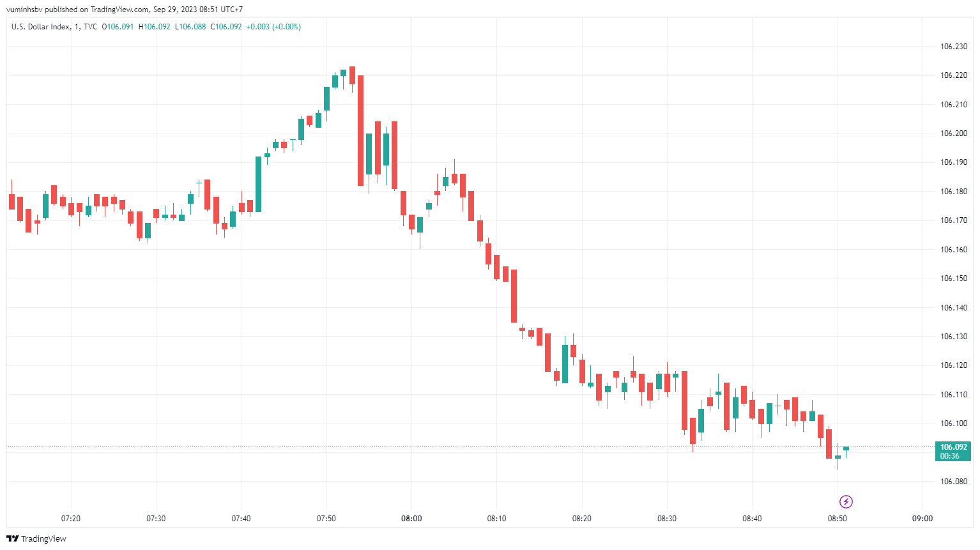Click the 07:20 time axis label
Screen dimensions: 980x550
(71, 518)
